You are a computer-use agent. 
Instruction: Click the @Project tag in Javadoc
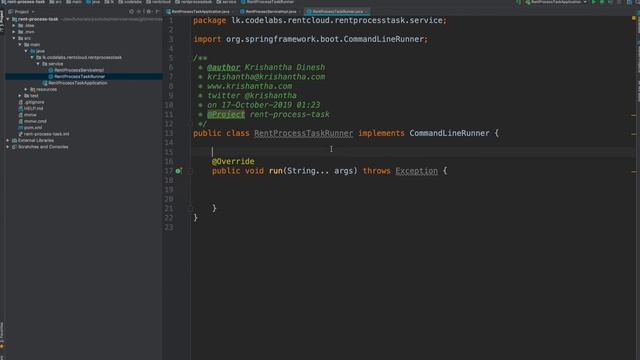click(x=226, y=115)
